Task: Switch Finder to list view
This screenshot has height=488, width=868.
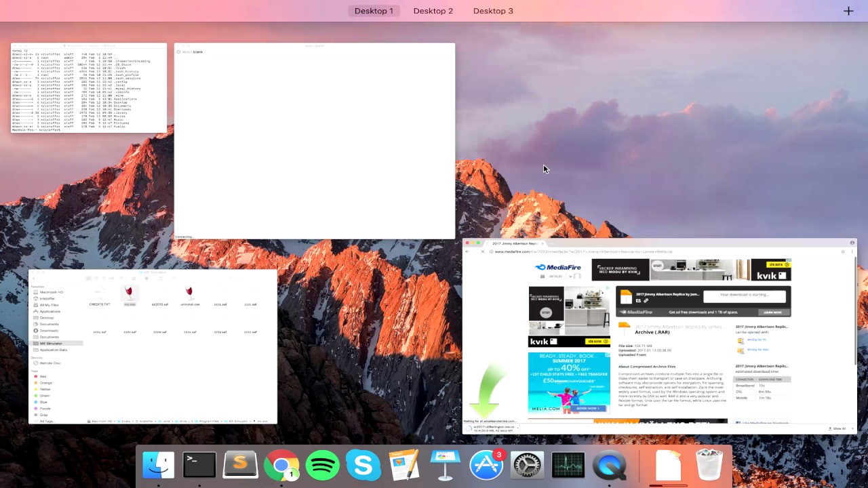Action: [96, 278]
